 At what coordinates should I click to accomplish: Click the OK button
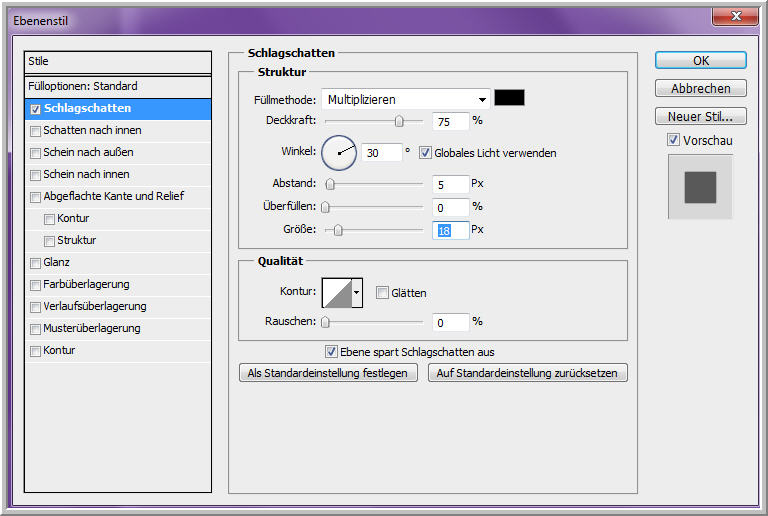click(x=700, y=60)
